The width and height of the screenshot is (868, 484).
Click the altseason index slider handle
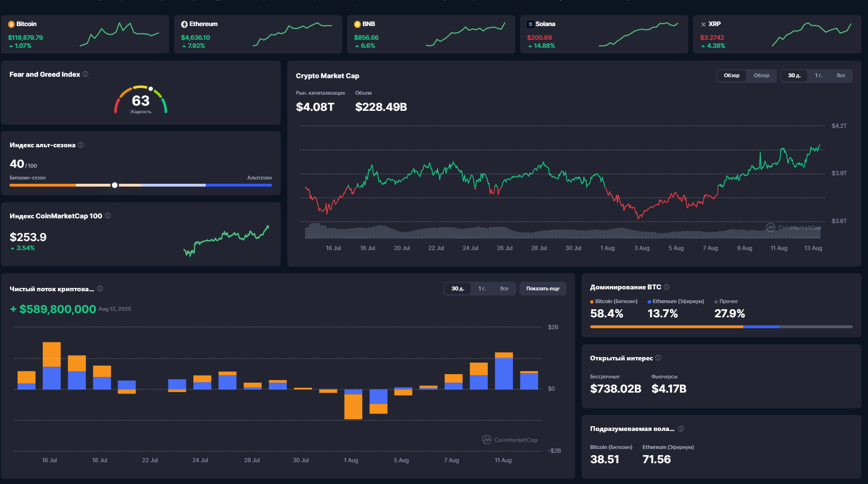click(x=115, y=185)
